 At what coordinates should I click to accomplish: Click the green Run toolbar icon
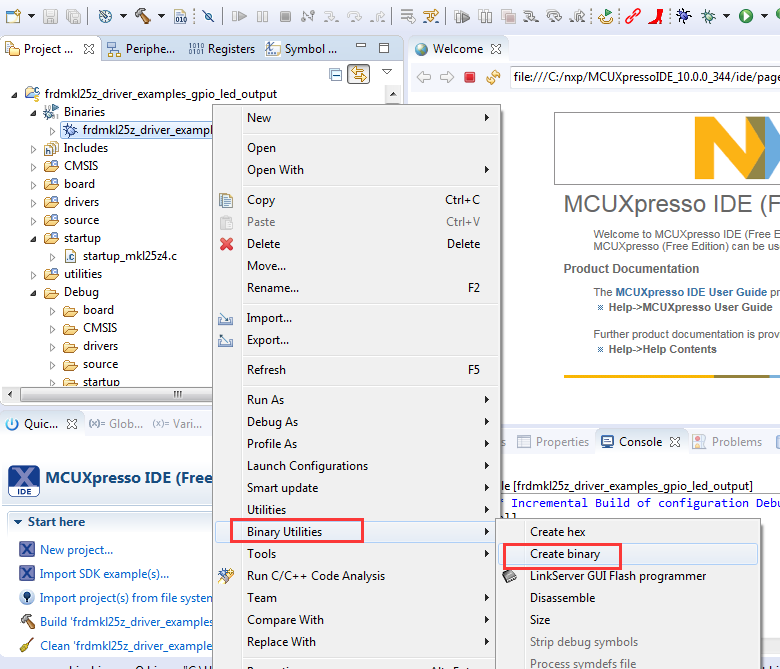click(x=746, y=16)
